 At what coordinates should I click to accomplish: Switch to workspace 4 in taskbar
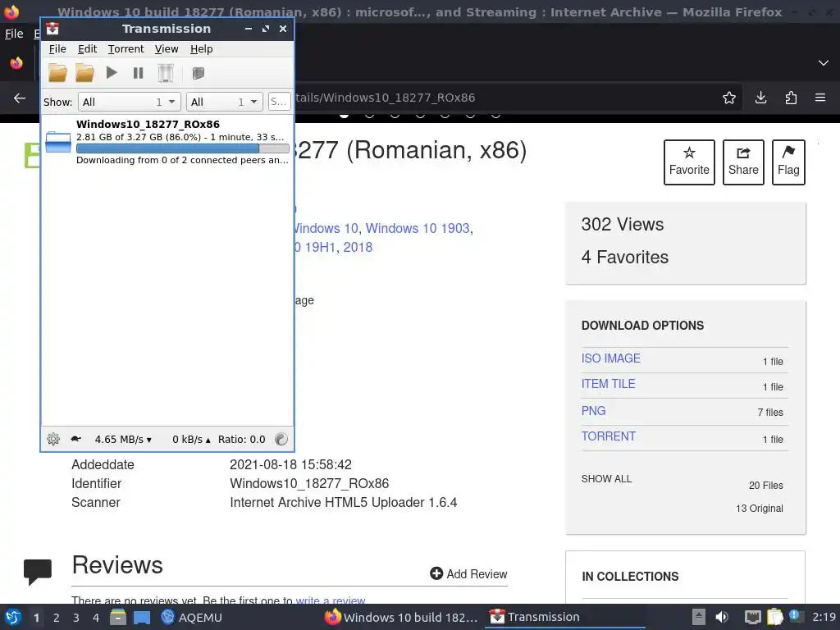coord(96,618)
